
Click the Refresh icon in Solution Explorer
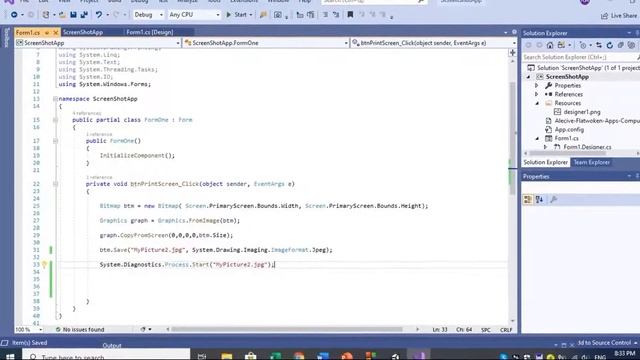(x=610, y=45)
